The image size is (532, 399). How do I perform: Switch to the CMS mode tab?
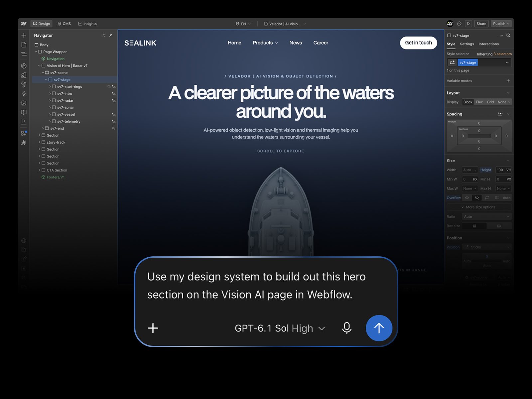[64, 24]
